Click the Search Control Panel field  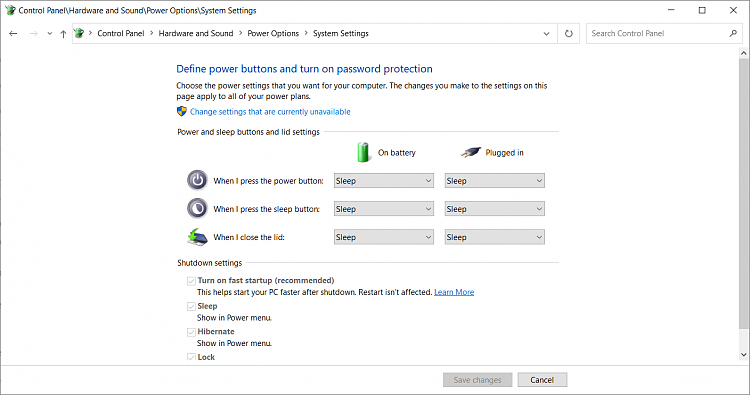pos(664,33)
